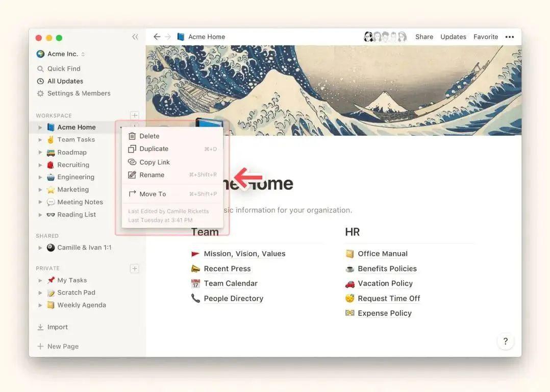Expand the Team Tasks tree arrow
Image resolution: width=550 pixels, height=392 pixels.
pyautogui.click(x=40, y=140)
